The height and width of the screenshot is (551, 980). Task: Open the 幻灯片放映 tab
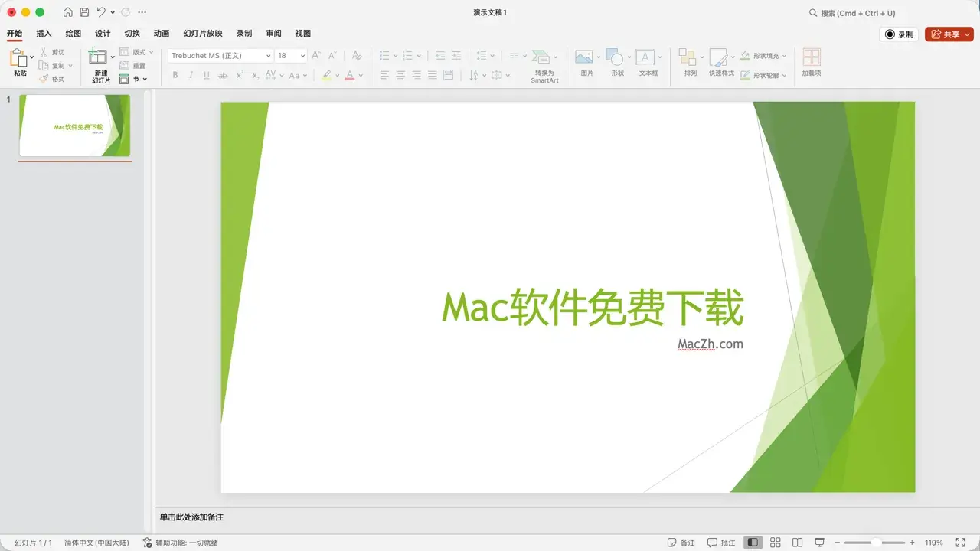coord(203,34)
